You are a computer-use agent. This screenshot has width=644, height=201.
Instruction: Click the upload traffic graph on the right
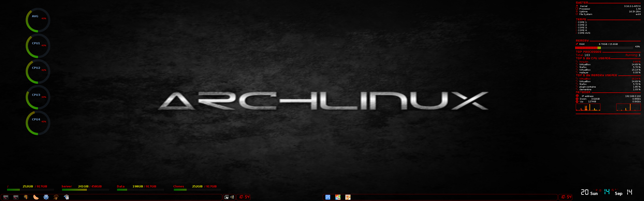629,107
